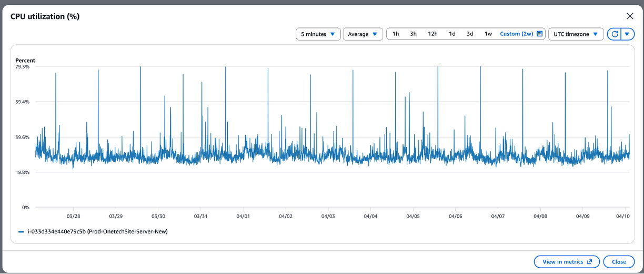Select the 3h time range
Viewport: 644px width, 274px height.
[414, 34]
